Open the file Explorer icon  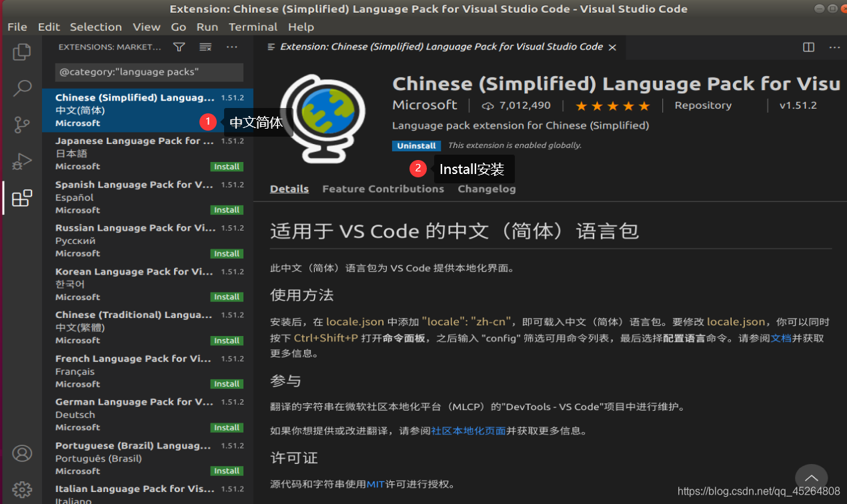click(x=22, y=51)
